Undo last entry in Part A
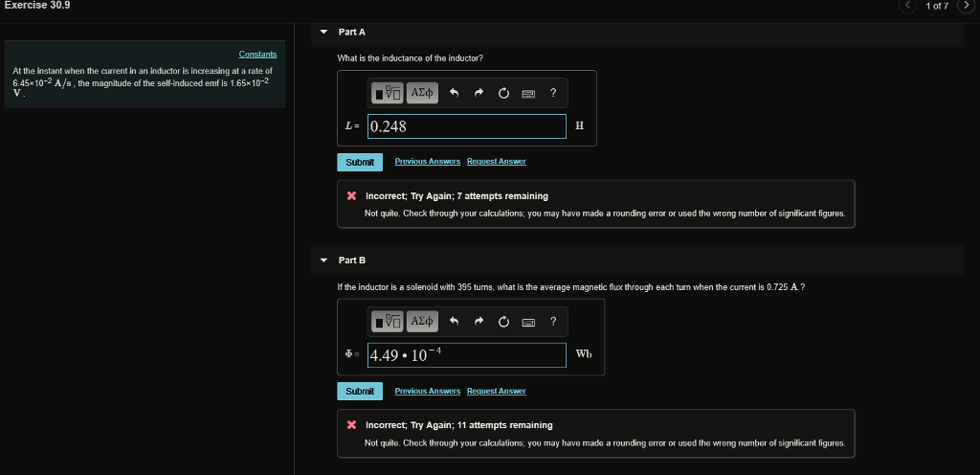The width and height of the screenshot is (980, 475). pyautogui.click(x=455, y=94)
